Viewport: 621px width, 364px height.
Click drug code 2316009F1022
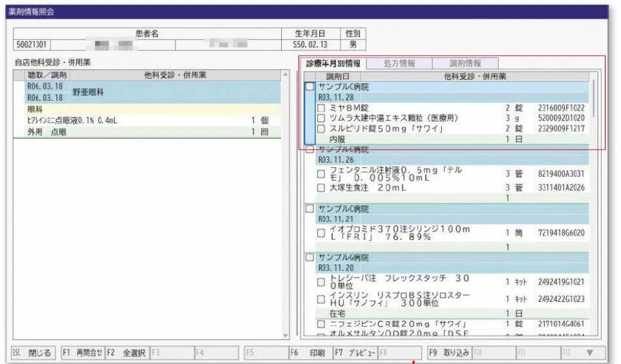click(x=561, y=108)
